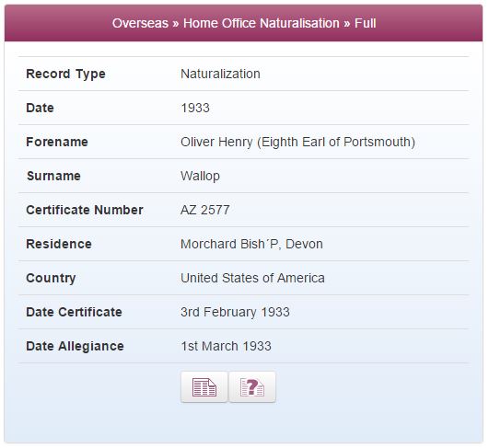Click the 3rd February 1933 value

235,312
